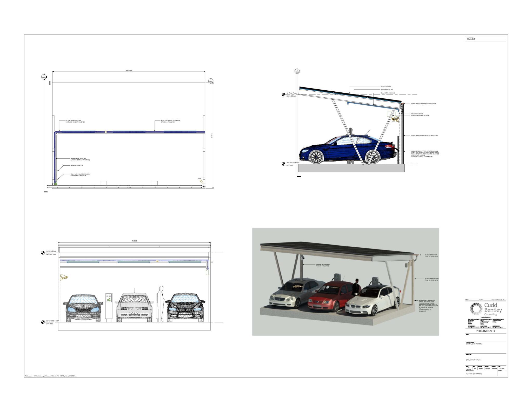Click RAINWATER DOWNPIPE label left in render

(323, 265)
